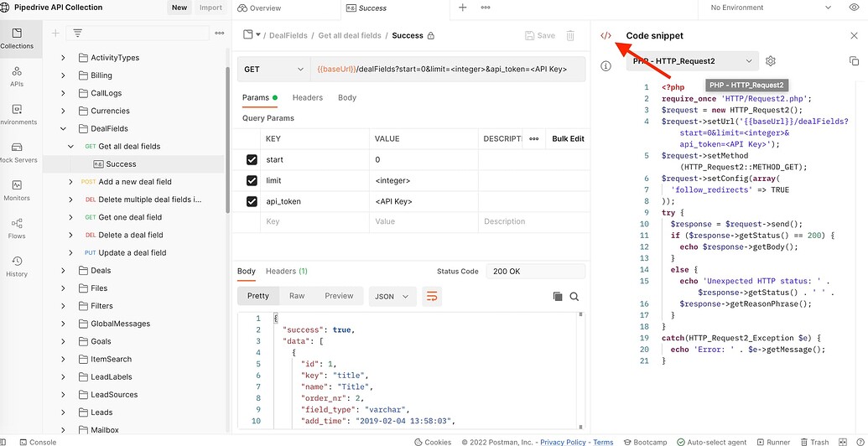The height and width of the screenshot is (446, 868).
Task: Open the GET method dropdown
Action: tap(273, 70)
